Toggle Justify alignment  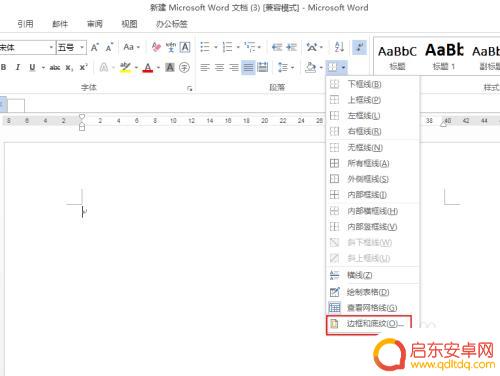[248, 68]
